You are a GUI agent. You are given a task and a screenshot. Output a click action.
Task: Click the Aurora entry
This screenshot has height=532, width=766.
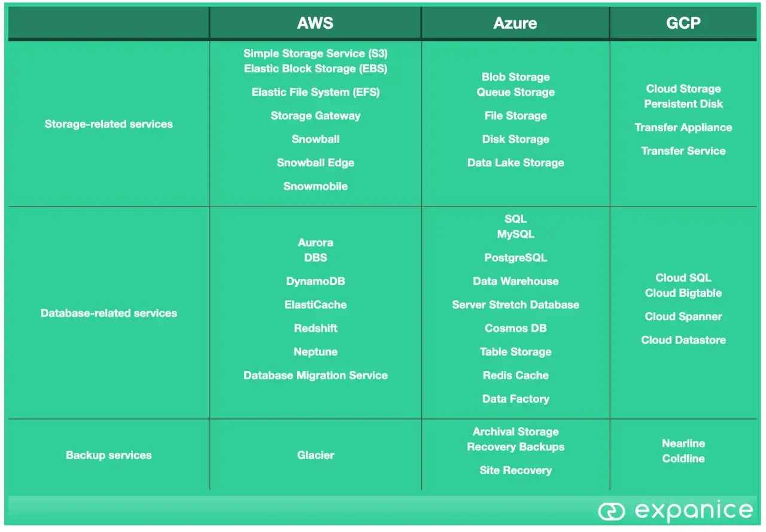coord(315,242)
